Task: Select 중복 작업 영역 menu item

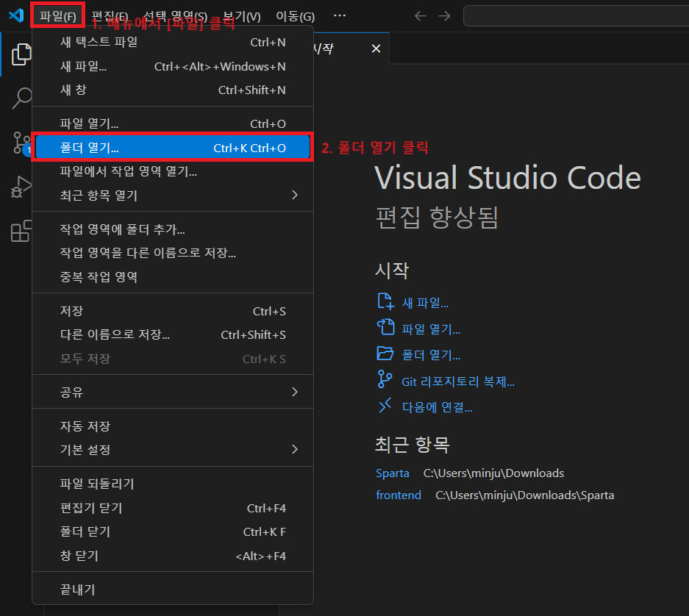Action: 173,277
